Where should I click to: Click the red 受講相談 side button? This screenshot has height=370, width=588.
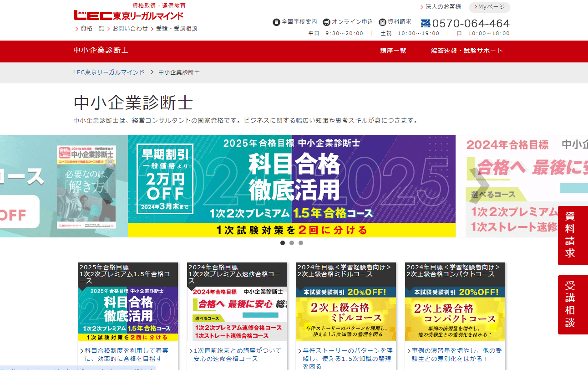[573, 304]
